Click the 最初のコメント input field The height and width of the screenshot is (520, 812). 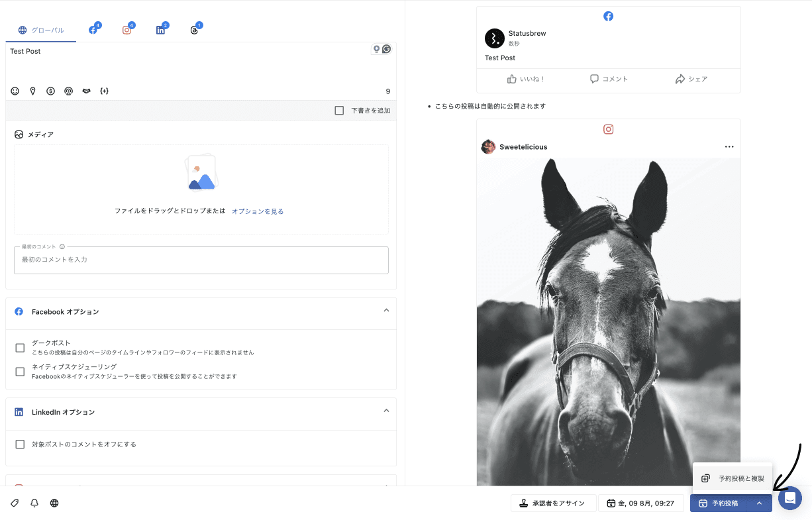tap(201, 260)
